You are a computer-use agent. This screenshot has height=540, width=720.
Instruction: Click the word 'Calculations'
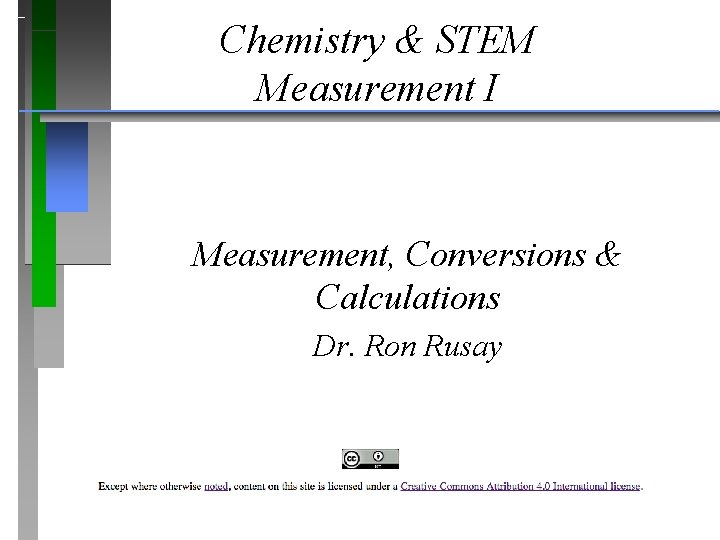pyautogui.click(x=408, y=297)
